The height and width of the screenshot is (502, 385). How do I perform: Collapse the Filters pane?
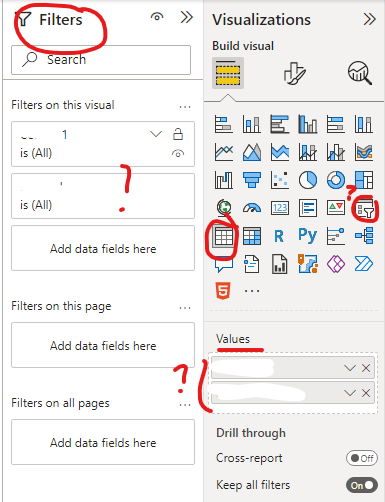[187, 17]
